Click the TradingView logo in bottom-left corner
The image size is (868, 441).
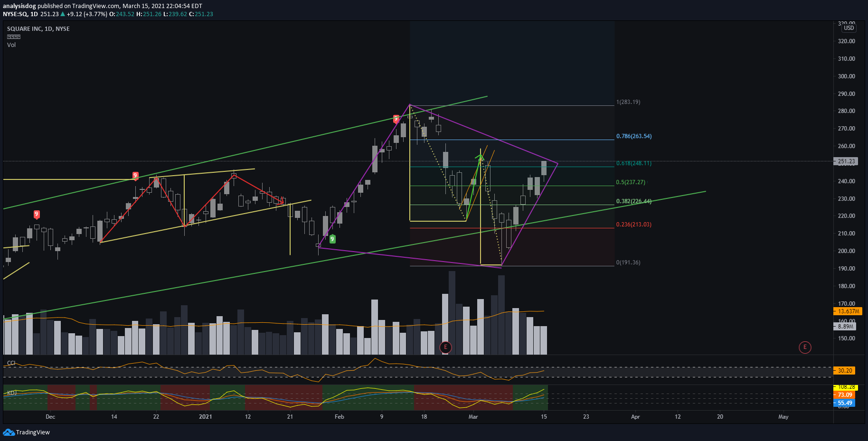[x=27, y=432]
